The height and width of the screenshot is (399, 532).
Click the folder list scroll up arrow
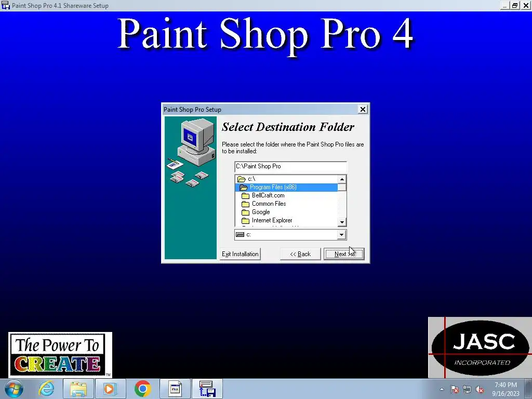342,179
